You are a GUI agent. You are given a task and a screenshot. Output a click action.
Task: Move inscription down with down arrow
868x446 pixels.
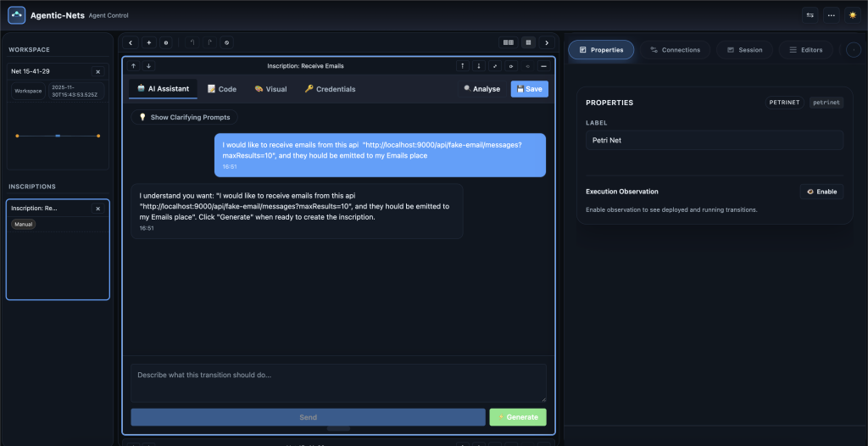tap(149, 66)
